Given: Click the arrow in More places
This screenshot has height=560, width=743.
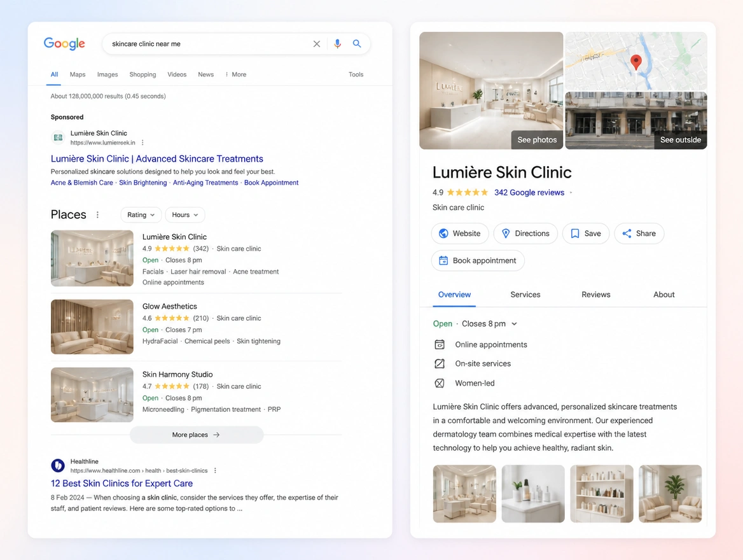Looking at the screenshot, I should coord(216,435).
